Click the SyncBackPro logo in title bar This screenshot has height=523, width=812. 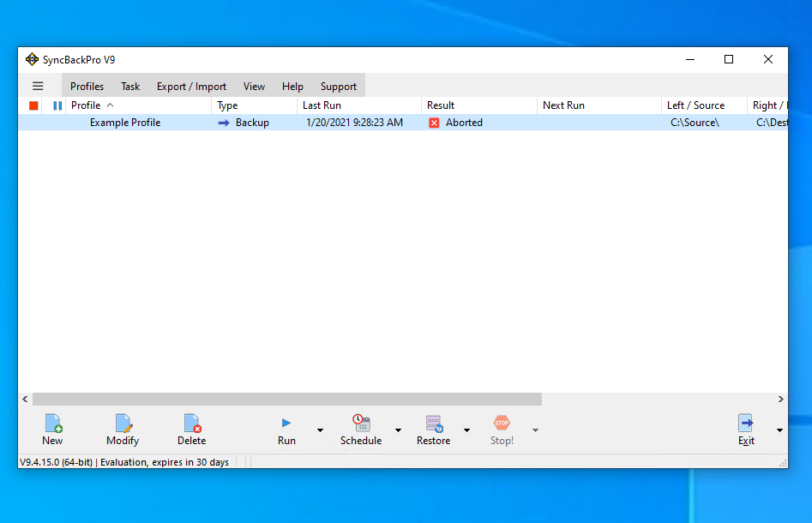[32, 59]
